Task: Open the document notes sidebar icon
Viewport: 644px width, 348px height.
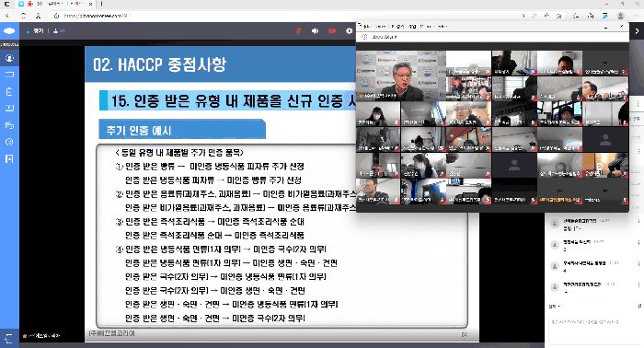Action: point(9,91)
